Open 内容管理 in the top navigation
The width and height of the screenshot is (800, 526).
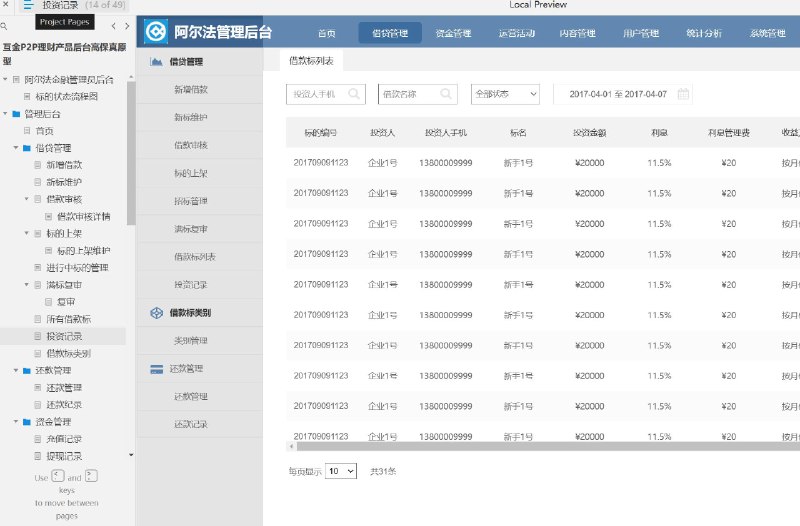(x=578, y=33)
